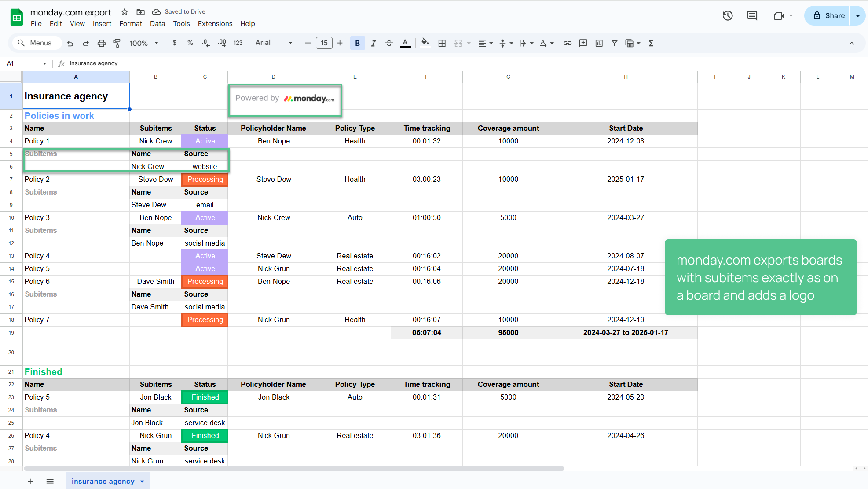Apply percent format with the percent icon
868x489 pixels.
(190, 43)
